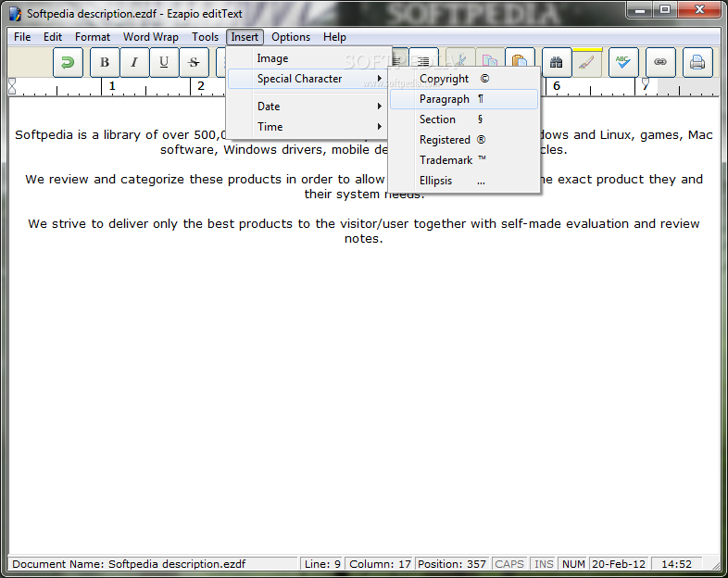Click the NUM indicator in status bar
Image resolution: width=728 pixels, height=578 pixels.
click(x=573, y=564)
